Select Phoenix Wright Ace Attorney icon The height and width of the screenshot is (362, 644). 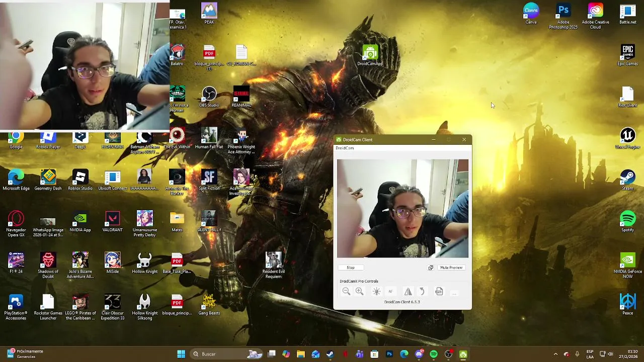point(242,141)
